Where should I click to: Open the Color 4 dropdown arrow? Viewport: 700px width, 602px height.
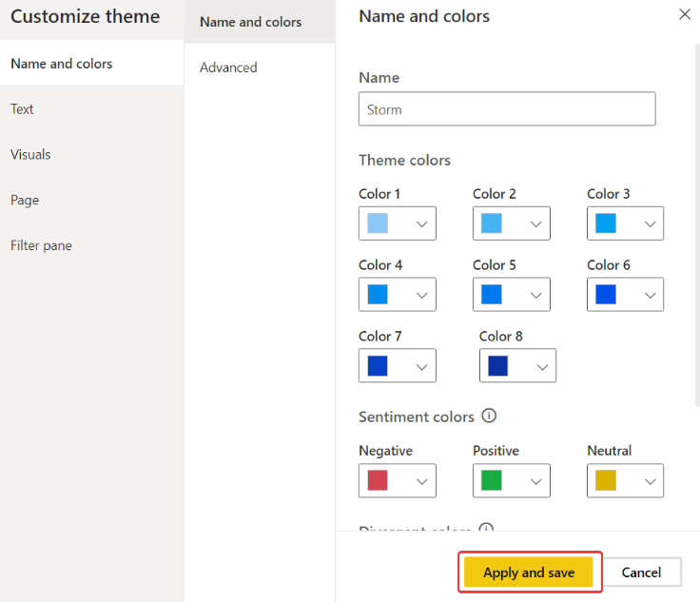coord(421,295)
